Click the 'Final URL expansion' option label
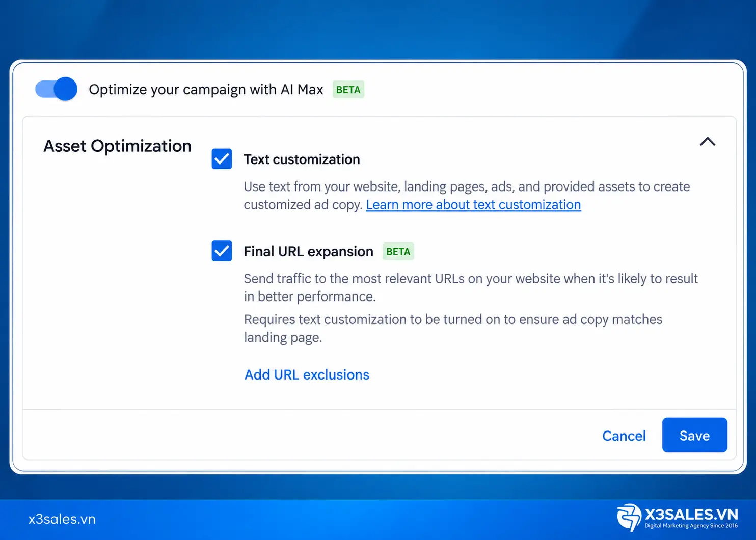This screenshot has width=756, height=540. pyautogui.click(x=308, y=252)
